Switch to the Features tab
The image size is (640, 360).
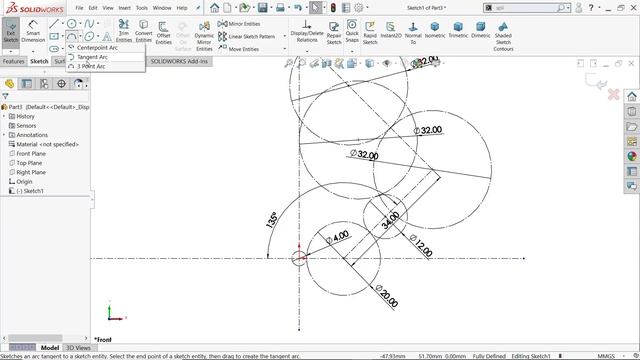[x=13, y=61]
